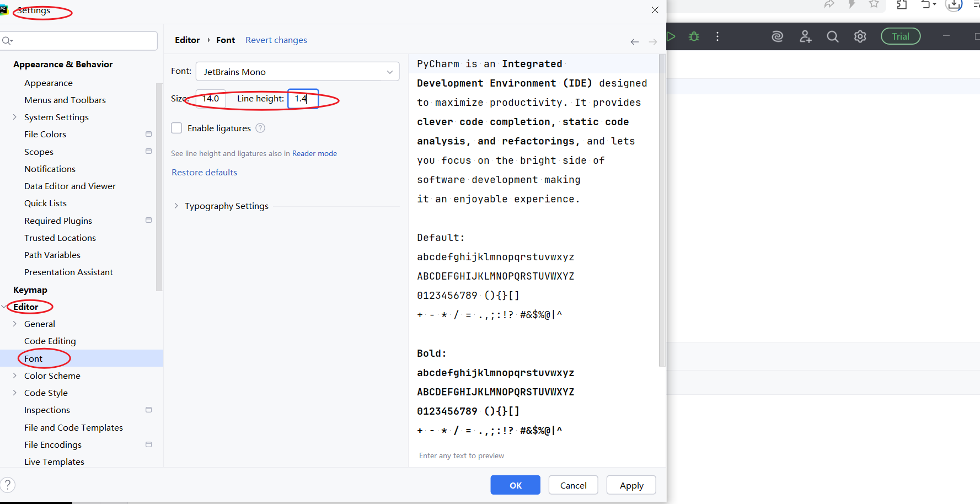Focus the settings search field
The image size is (980, 504).
(x=79, y=41)
